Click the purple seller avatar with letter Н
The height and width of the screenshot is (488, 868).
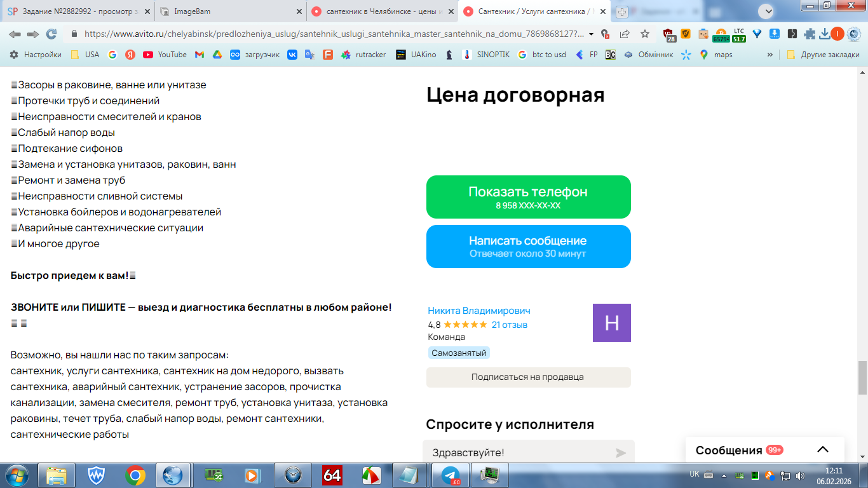click(x=612, y=323)
